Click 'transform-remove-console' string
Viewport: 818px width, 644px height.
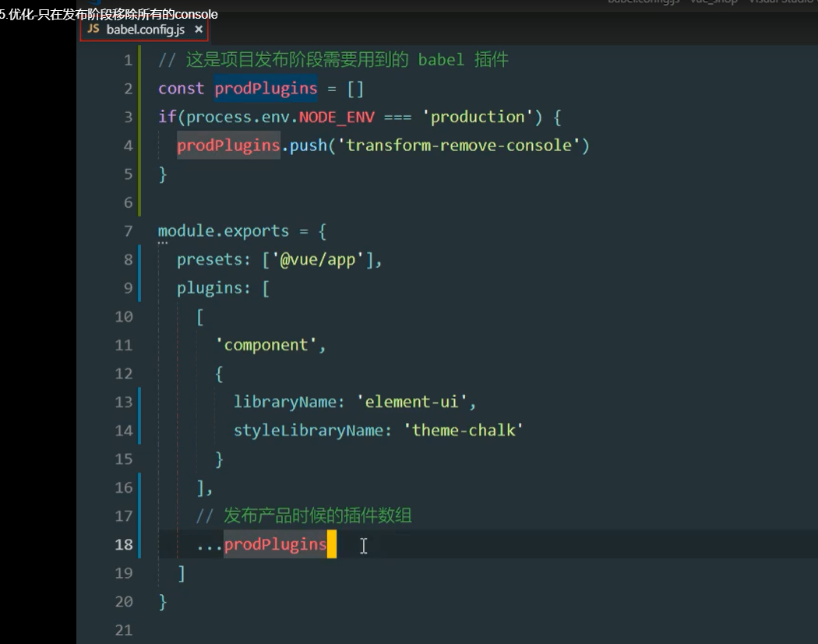(x=459, y=146)
